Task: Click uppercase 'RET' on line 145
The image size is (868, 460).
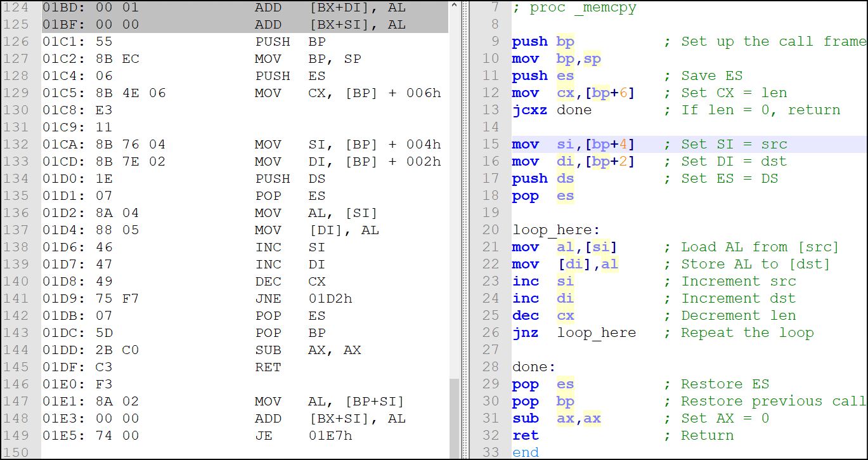Action: (x=268, y=368)
